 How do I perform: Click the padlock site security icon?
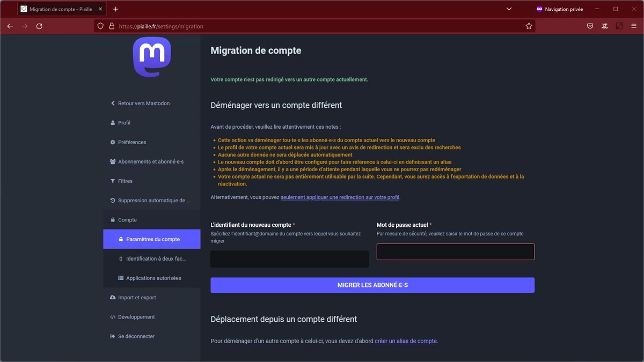pos(112,26)
